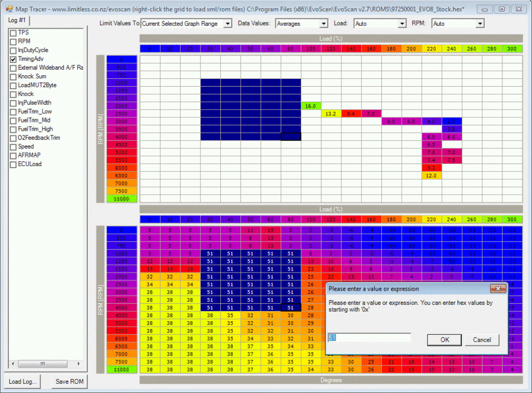Enable Speed logging
The image size is (532, 393).
tap(14, 146)
